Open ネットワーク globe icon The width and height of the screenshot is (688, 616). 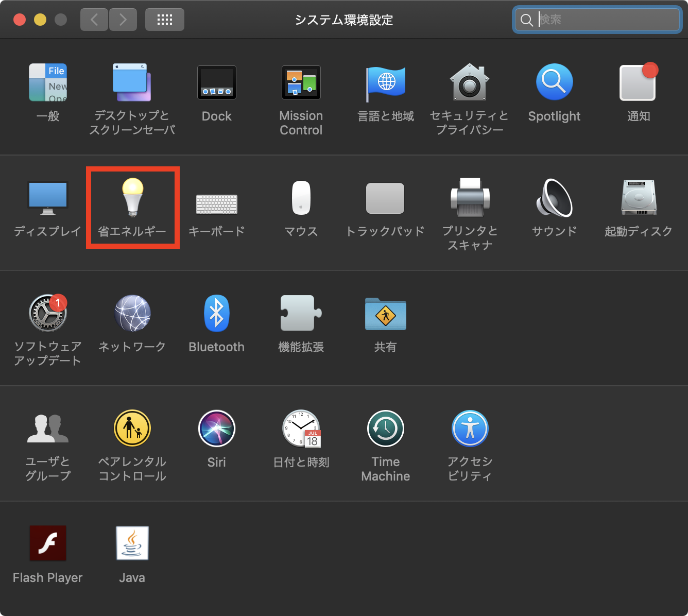pyautogui.click(x=132, y=313)
